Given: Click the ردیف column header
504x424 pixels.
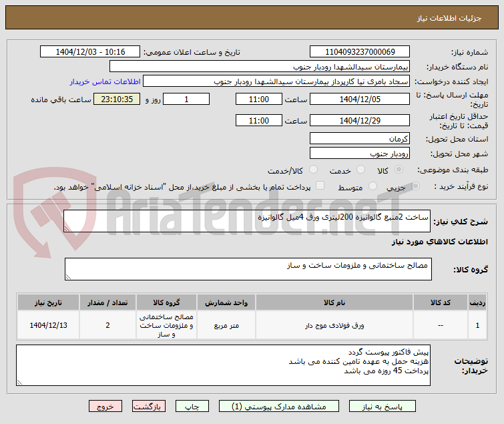Looking at the screenshot, I should click(477, 302).
